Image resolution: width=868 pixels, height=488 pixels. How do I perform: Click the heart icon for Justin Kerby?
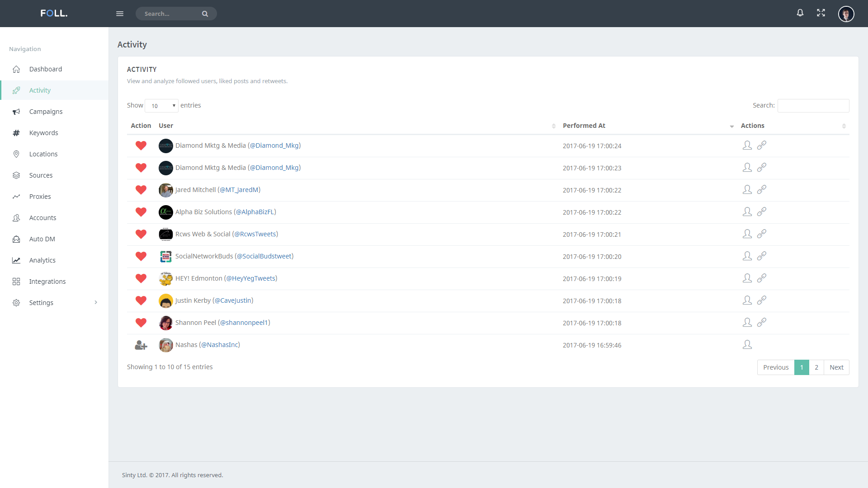[141, 300]
